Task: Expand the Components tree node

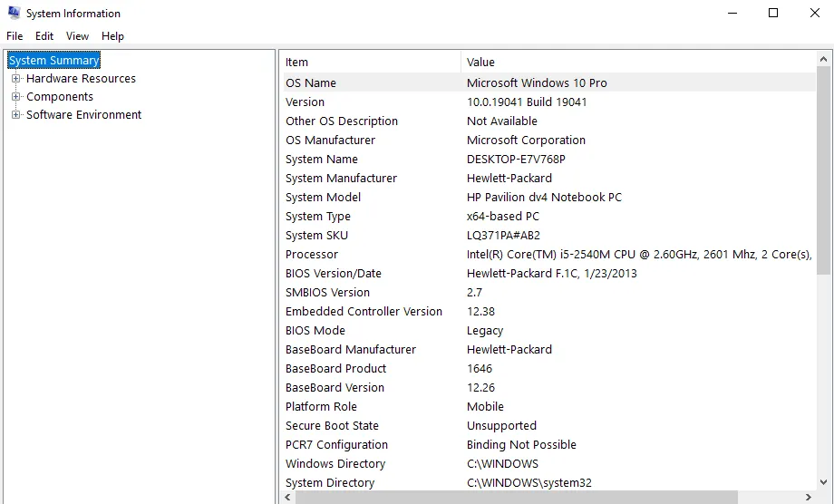Action: [15, 97]
